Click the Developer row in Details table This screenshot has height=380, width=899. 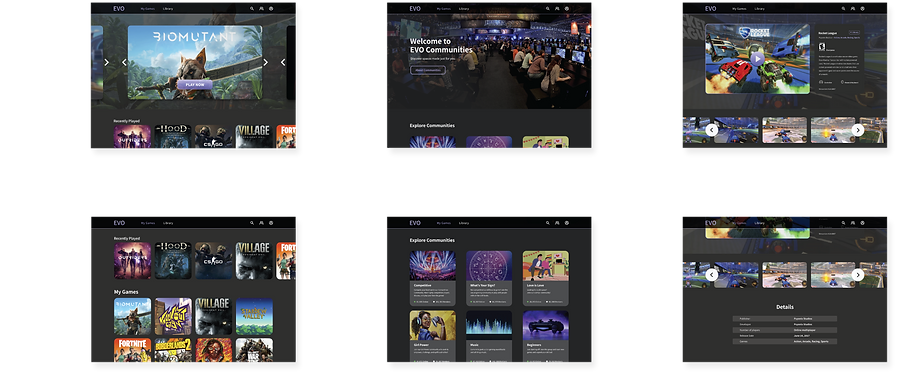pyautogui.click(x=784, y=324)
